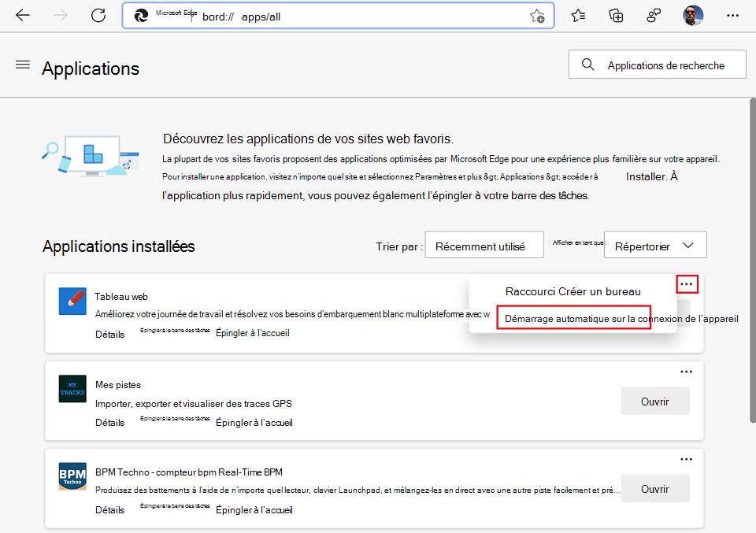Screen dimensions: 756x533
Task: Open the 'Répertorier' display dropdown
Action: point(655,244)
